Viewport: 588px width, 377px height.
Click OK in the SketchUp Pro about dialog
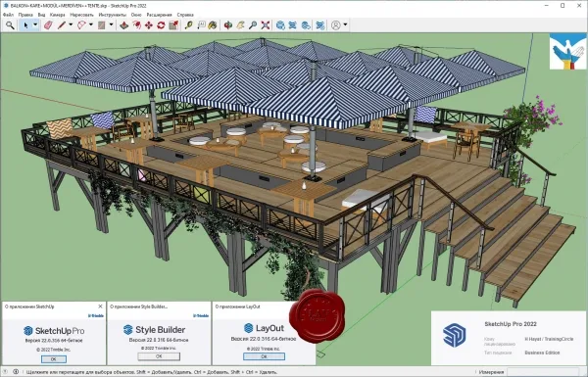(x=54, y=359)
